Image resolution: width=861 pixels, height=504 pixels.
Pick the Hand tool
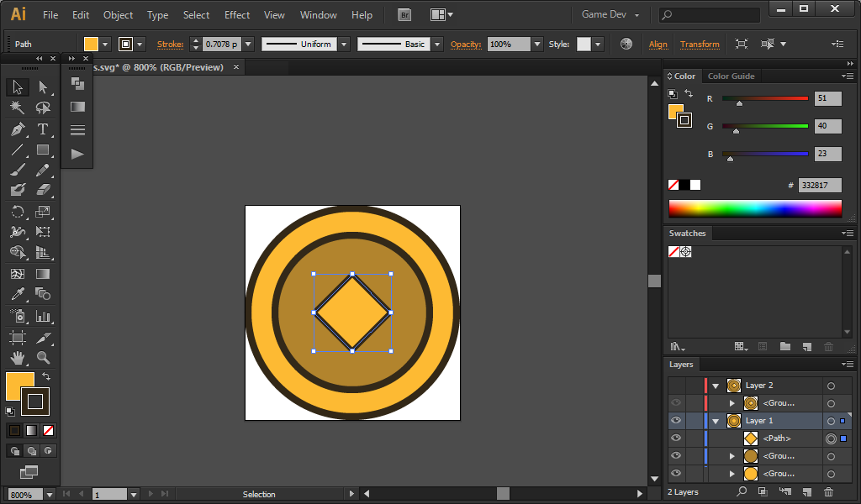tap(18, 358)
